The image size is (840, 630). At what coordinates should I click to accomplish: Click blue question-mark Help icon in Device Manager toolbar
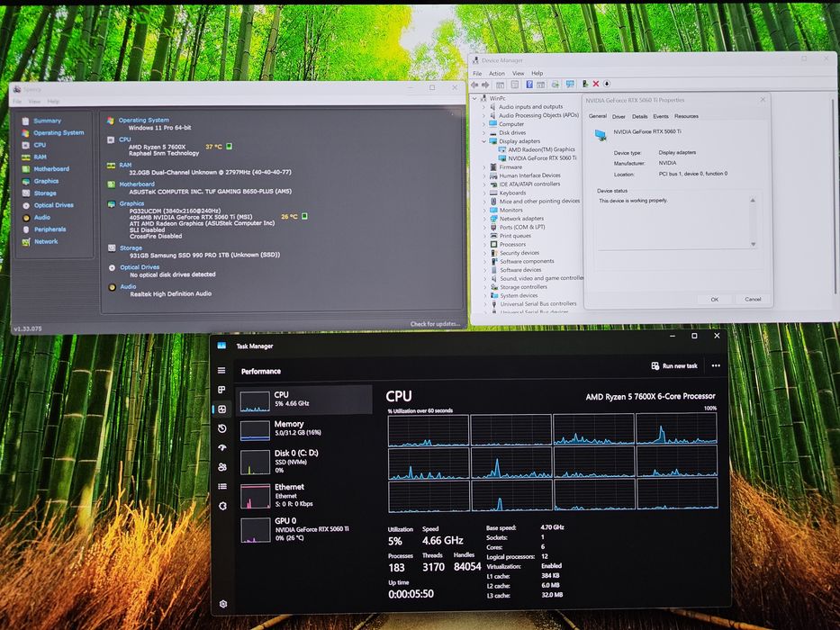pos(529,85)
